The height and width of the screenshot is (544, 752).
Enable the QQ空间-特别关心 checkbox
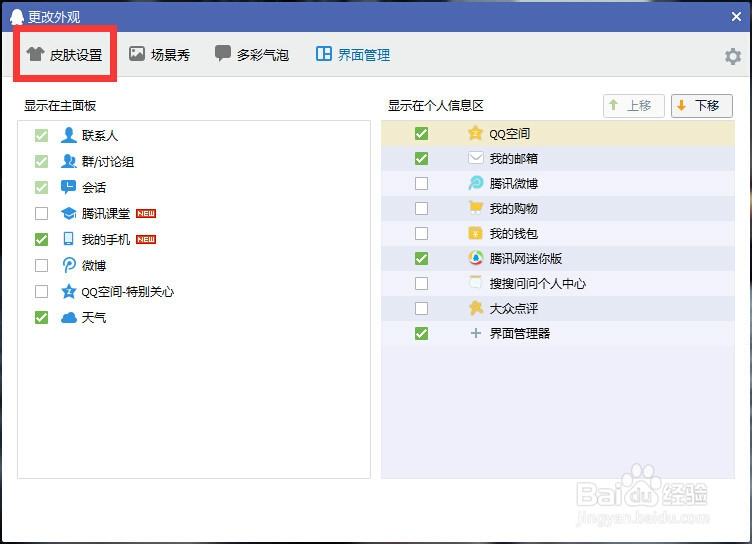[42, 291]
